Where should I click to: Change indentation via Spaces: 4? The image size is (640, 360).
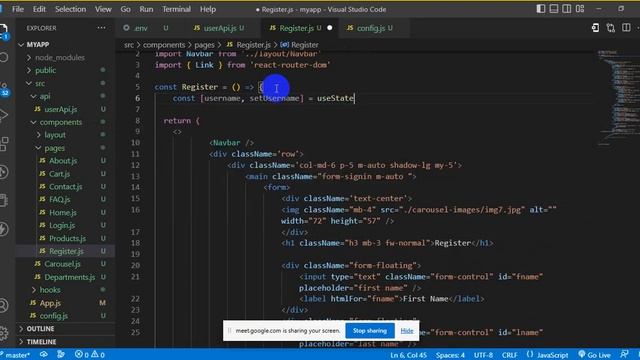450,355
